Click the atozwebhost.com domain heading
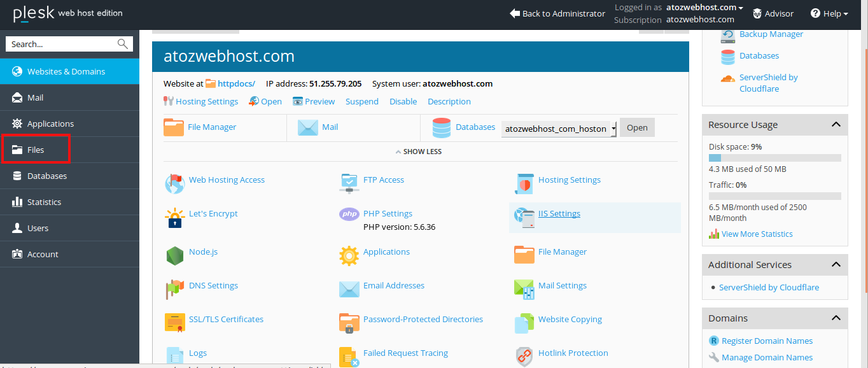 229,56
